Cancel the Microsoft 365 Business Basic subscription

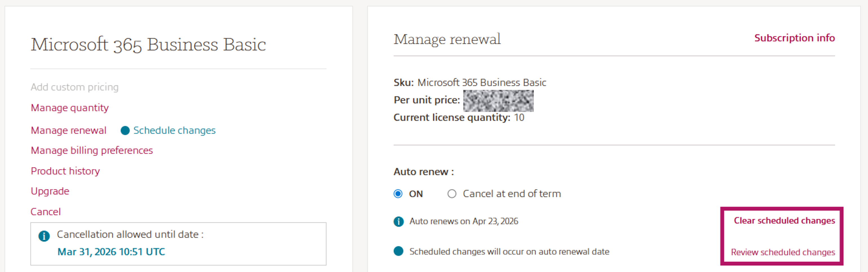coord(46,211)
